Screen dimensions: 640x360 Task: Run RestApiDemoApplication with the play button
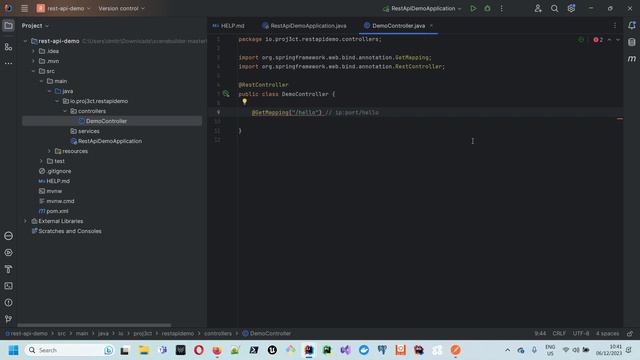(473, 8)
